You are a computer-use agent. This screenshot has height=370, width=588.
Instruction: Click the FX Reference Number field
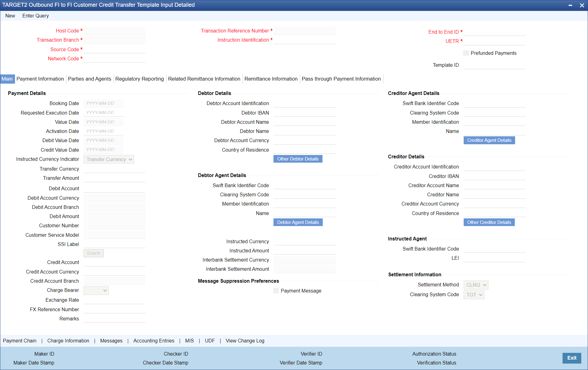[115, 309]
